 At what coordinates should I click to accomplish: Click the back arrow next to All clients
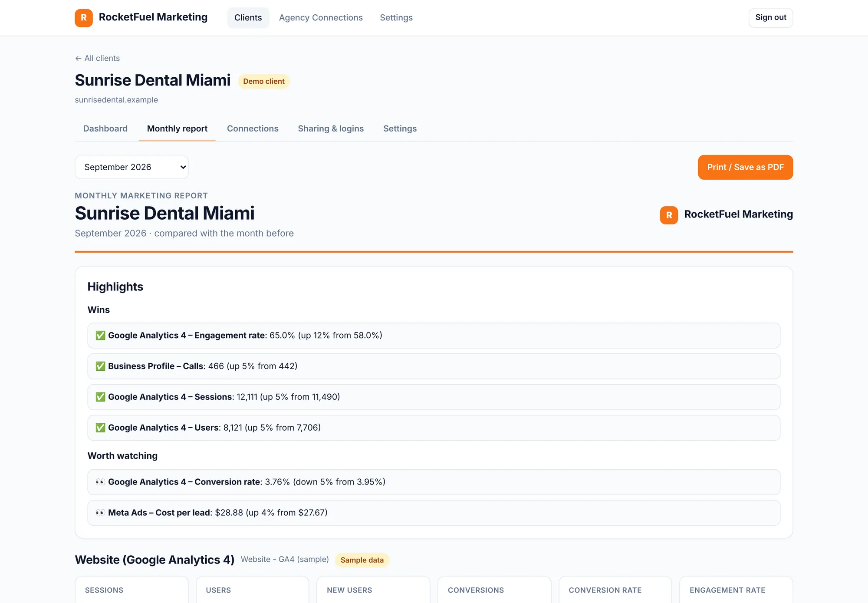(x=78, y=58)
